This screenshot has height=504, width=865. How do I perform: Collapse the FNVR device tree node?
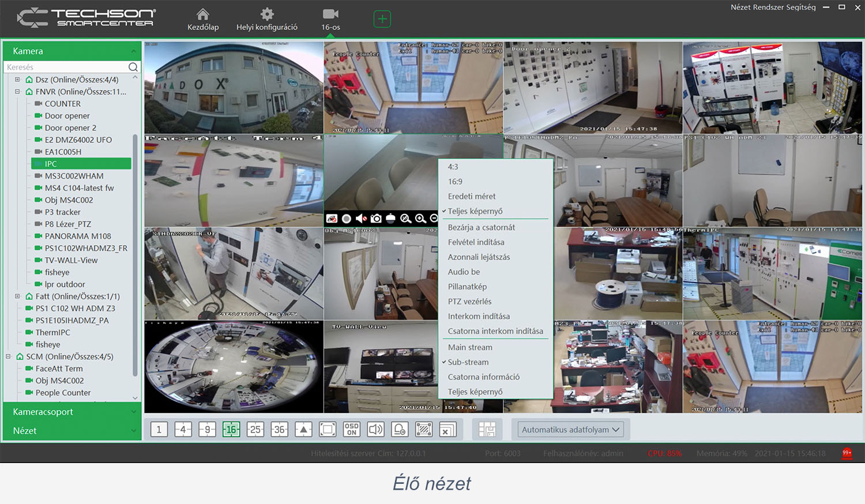pyautogui.click(x=17, y=92)
